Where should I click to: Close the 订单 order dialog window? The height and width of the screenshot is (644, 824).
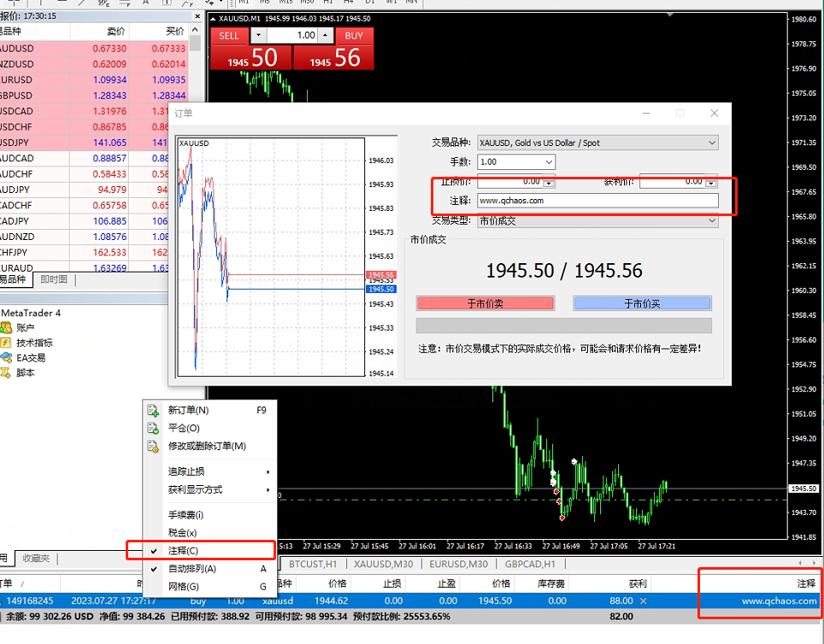tap(715, 114)
